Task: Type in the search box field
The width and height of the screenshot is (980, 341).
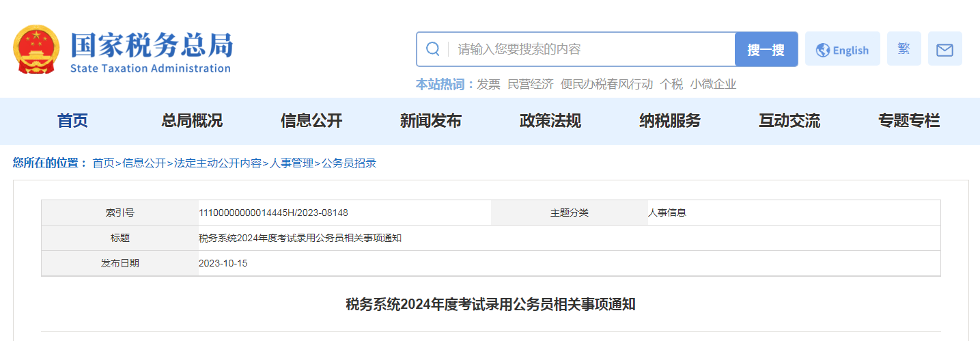Action: (x=587, y=49)
